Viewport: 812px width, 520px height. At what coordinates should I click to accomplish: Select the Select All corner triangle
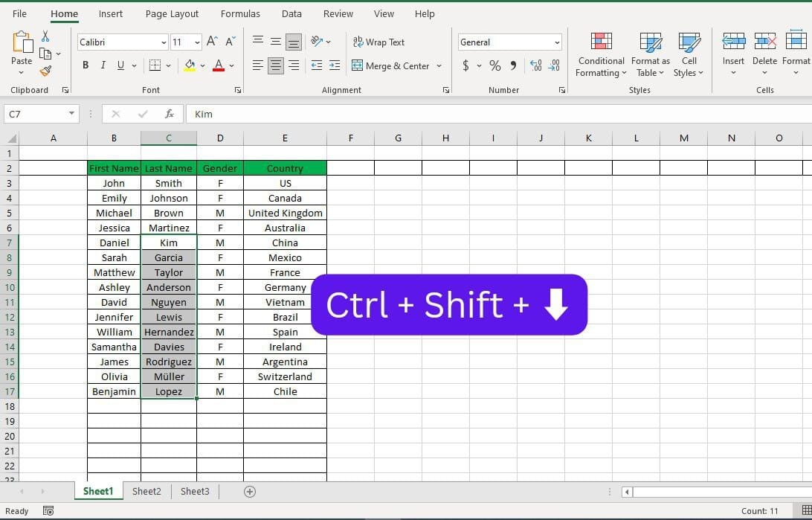(x=11, y=138)
